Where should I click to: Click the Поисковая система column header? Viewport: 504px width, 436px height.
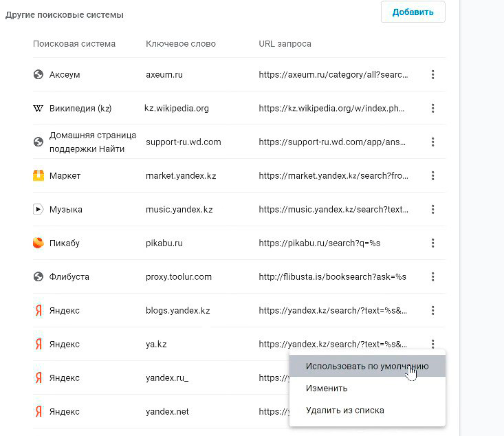(x=74, y=44)
